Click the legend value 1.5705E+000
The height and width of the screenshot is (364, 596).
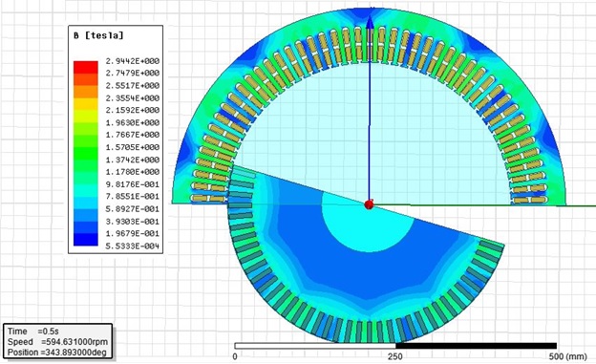(132, 147)
